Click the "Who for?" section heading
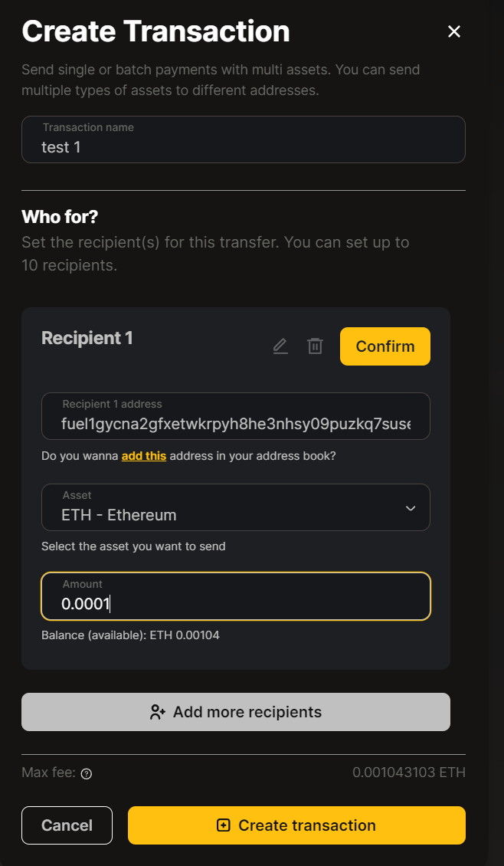The height and width of the screenshot is (866, 504). (x=60, y=216)
